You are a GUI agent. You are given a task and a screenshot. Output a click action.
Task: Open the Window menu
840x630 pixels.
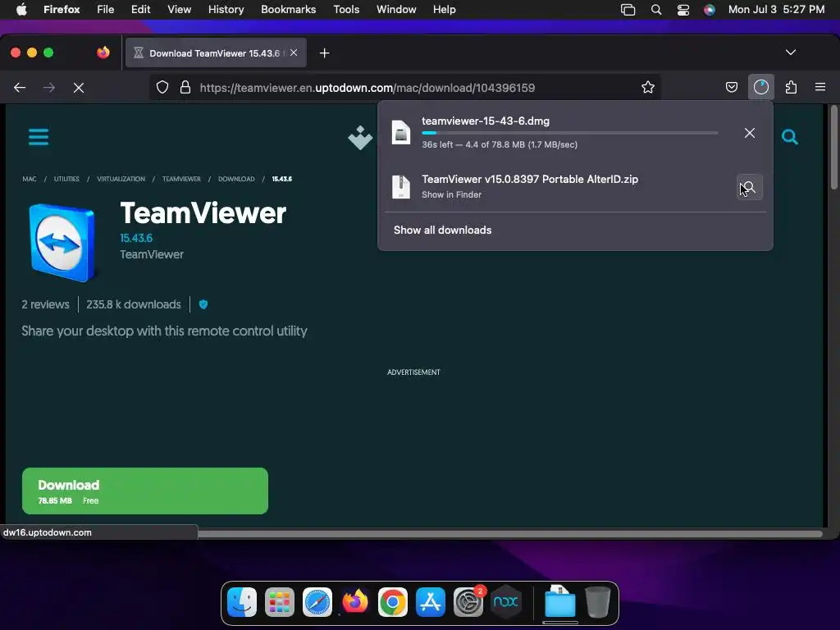(396, 10)
